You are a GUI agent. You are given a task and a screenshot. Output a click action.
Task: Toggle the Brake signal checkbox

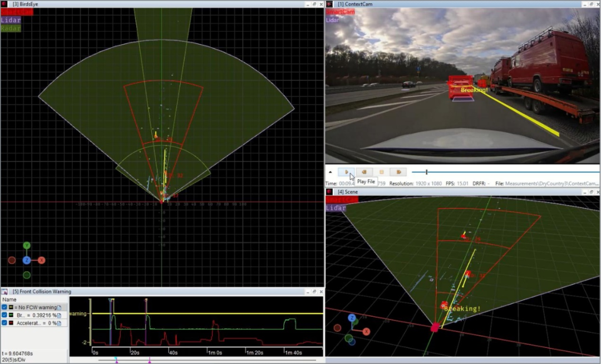(4, 315)
